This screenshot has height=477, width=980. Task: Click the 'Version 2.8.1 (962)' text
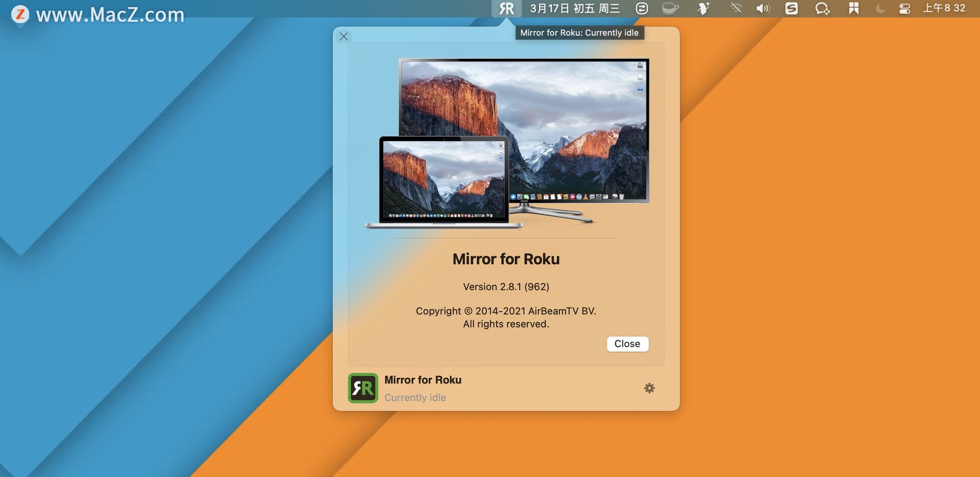click(x=506, y=287)
